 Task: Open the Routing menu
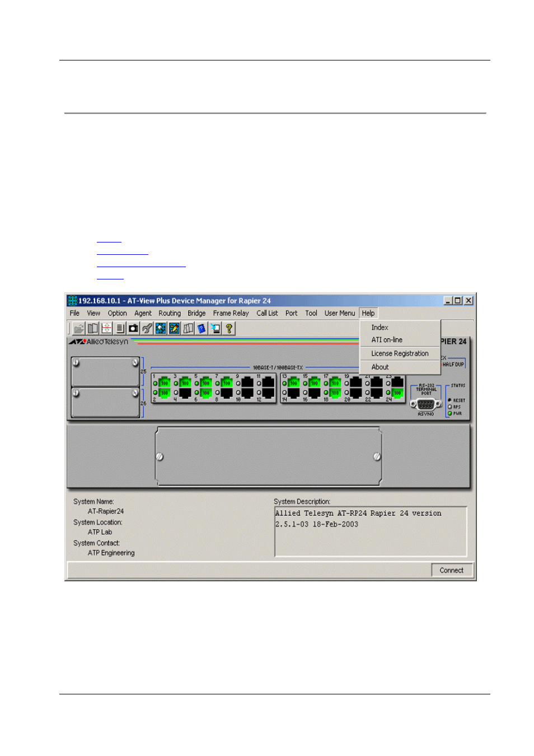point(170,313)
